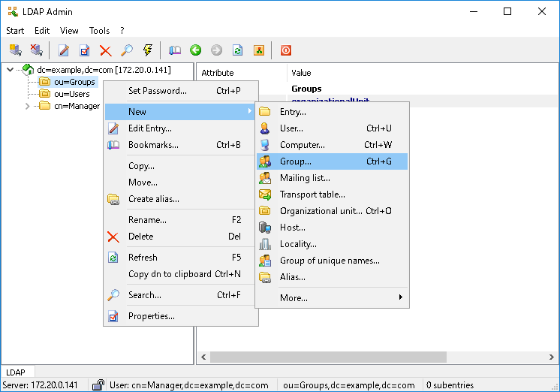
Task: Choose Move... from context menu
Action: (x=181, y=182)
